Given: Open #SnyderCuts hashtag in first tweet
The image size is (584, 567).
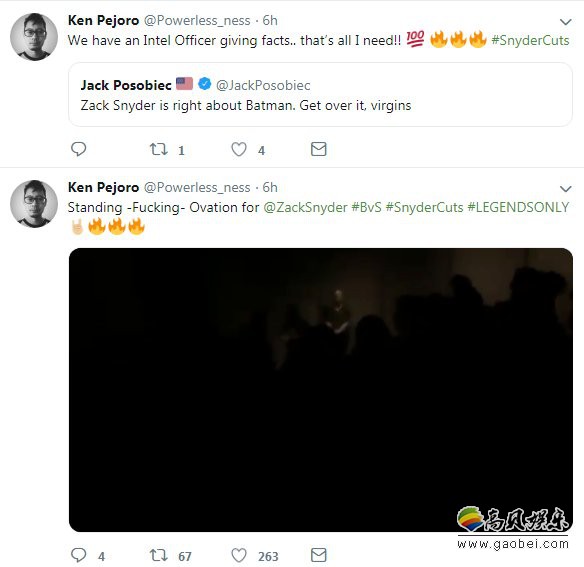Looking at the screenshot, I should coord(530,40).
